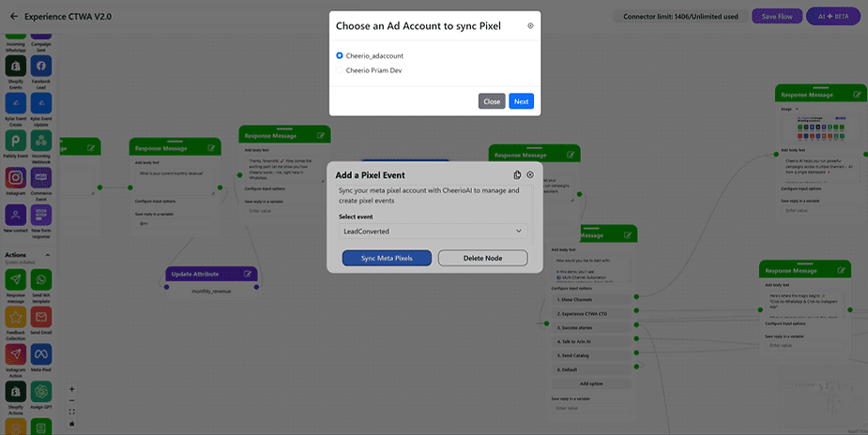Open the Image type dropdown in top-right node
The height and width of the screenshot is (435, 868).
coord(789,109)
